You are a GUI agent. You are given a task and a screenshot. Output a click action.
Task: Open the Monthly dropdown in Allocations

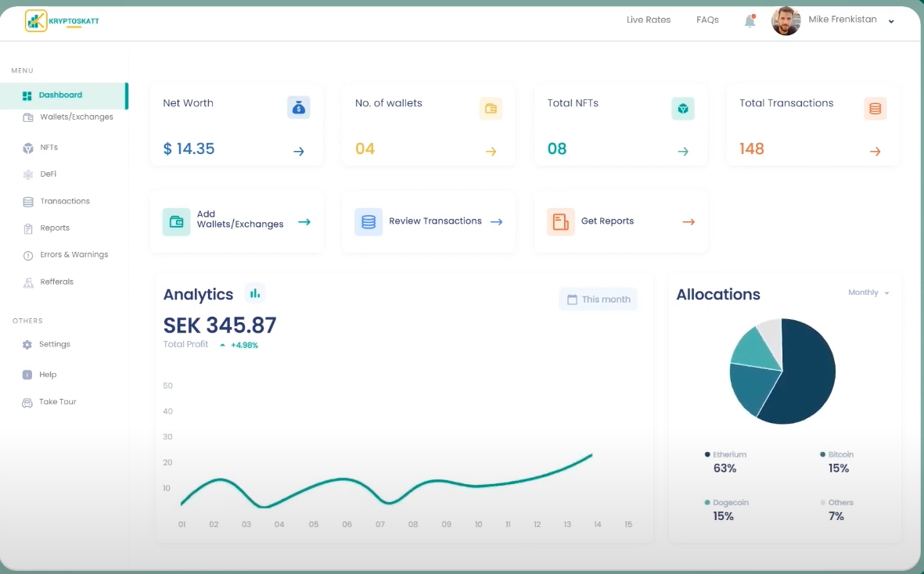[868, 292]
